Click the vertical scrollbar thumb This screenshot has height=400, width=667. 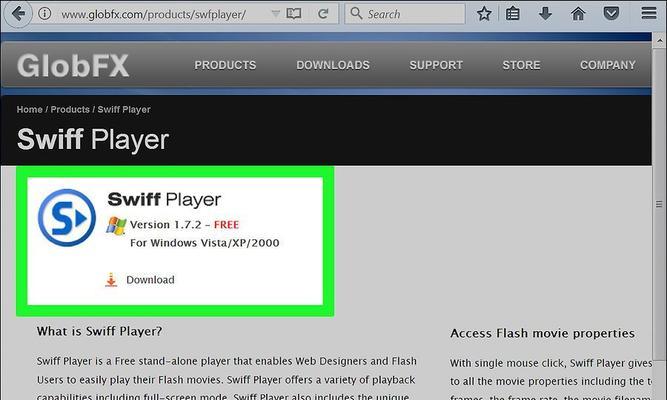659,204
